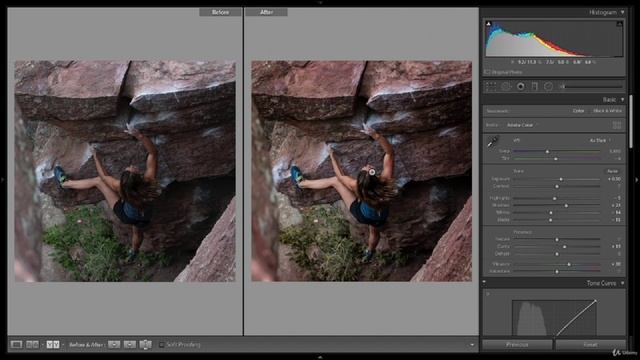Select the Radial Filter tool
Screen dimensions: 640x360
pyautogui.click(x=549, y=86)
